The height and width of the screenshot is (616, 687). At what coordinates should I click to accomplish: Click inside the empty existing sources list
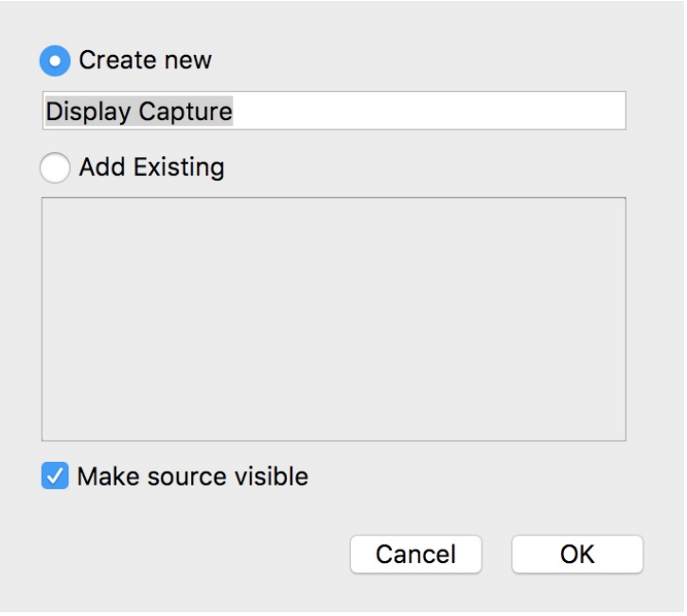pyautogui.click(x=334, y=319)
